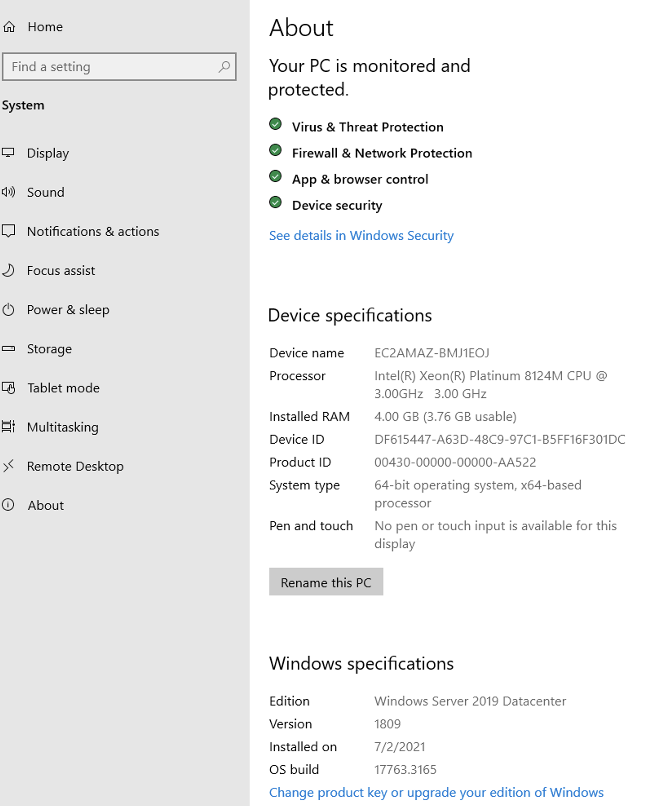Click the Sound speaker icon
Image resolution: width=672 pixels, height=806 pixels.
(8, 192)
